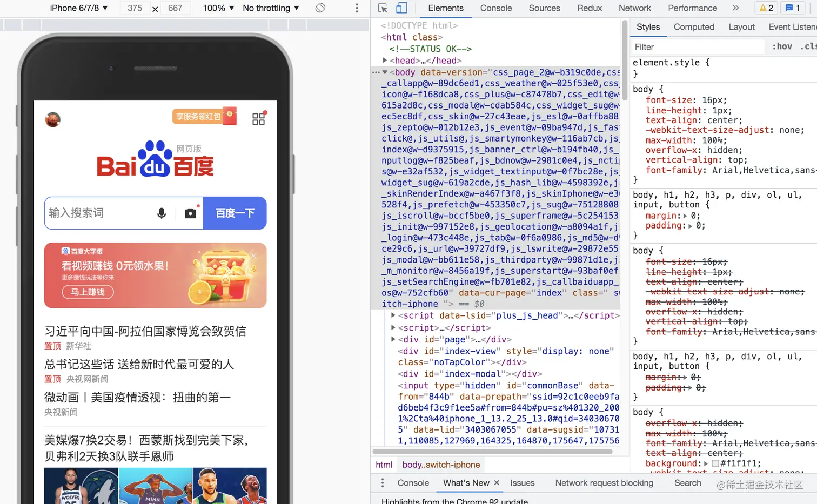The height and width of the screenshot is (504, 817).
Task: Tap the microphone voice search icon
Action: tap(162, 213)
